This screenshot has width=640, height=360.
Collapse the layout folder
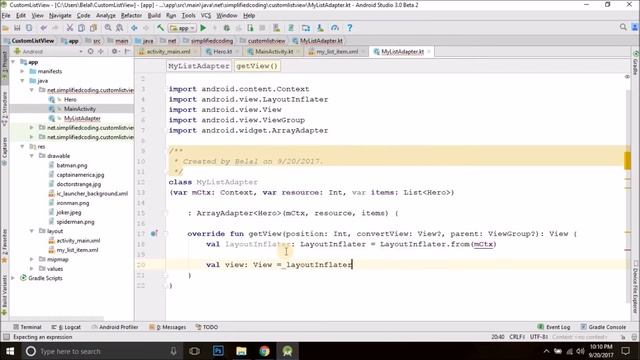click(x=32, y=231)
